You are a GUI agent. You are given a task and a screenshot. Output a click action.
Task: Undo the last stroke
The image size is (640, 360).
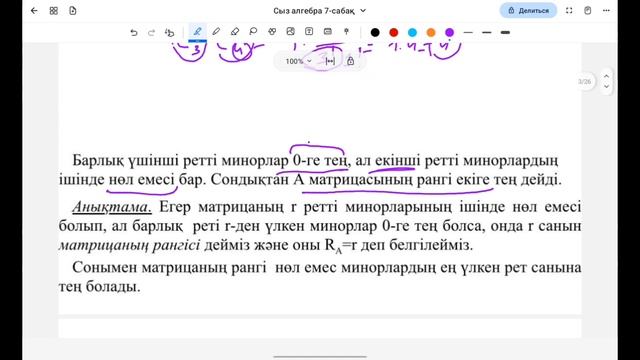[133, 32]
